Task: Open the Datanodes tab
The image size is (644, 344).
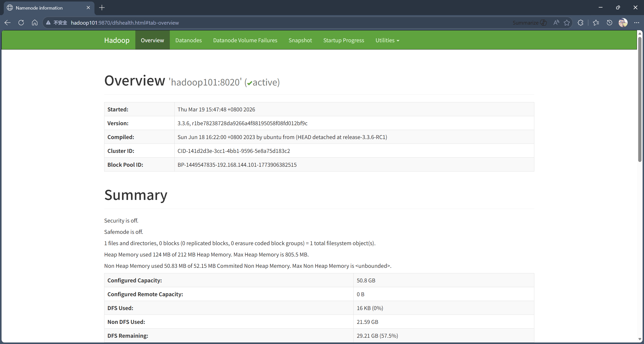Action: click(x=188, y=40)
